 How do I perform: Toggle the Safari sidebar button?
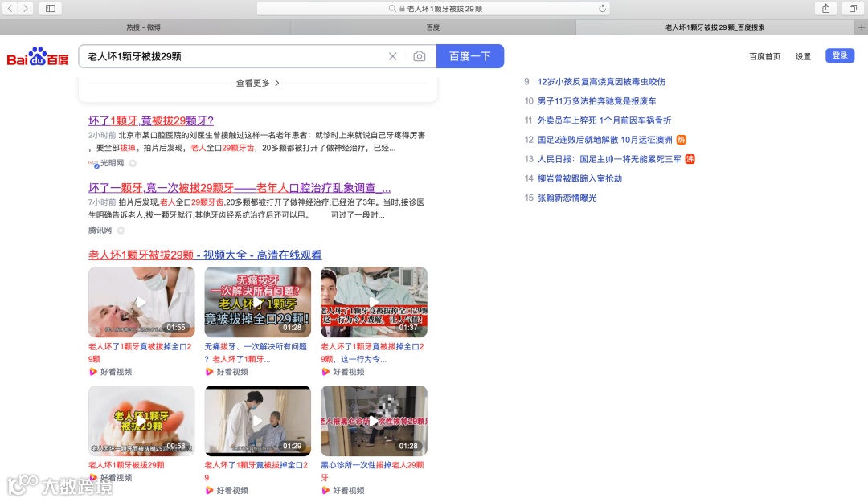[x=51, y=8]
